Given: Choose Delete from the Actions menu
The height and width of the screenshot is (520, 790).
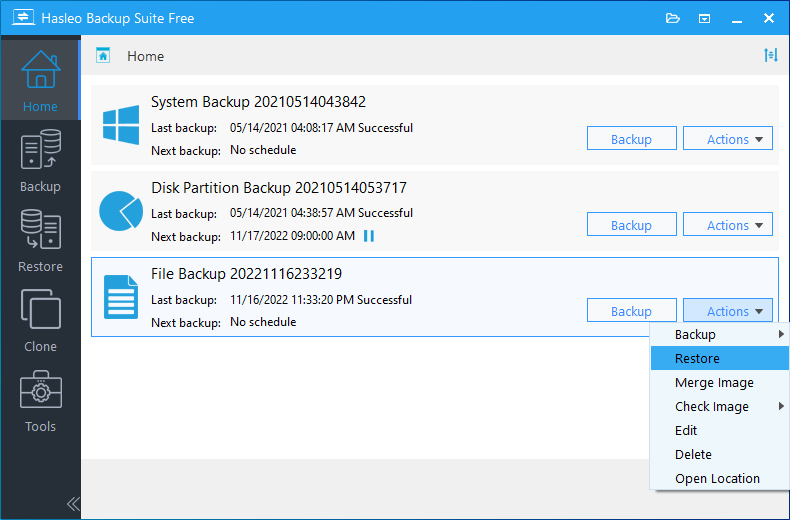Looking at the screenshot, I should pyautogui.click(x=720, y=454).
